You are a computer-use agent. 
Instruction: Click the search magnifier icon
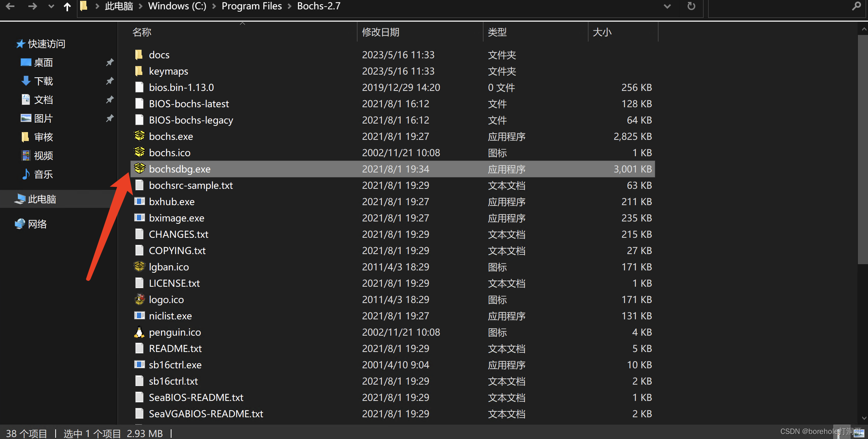point(856,7)
